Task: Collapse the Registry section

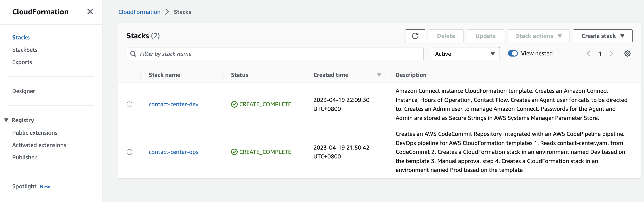Action: click(x=6, y=120)
